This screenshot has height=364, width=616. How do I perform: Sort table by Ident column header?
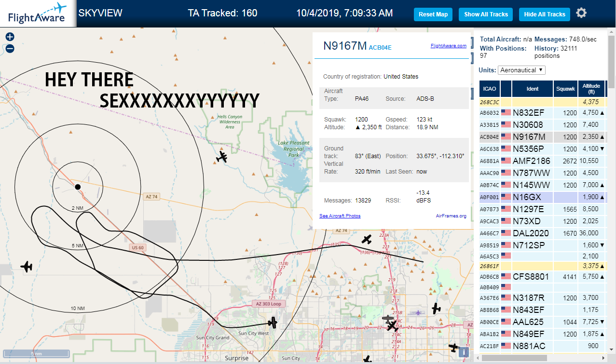[x=533, y=89]
